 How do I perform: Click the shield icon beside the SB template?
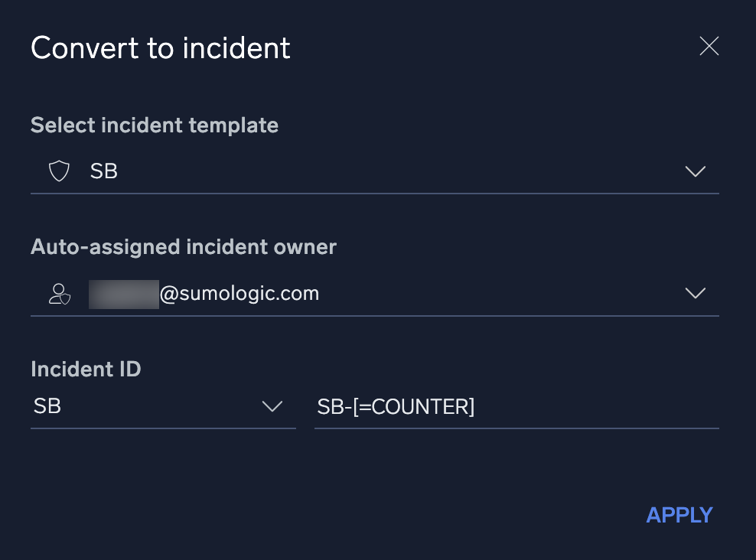tap(59, 171)
